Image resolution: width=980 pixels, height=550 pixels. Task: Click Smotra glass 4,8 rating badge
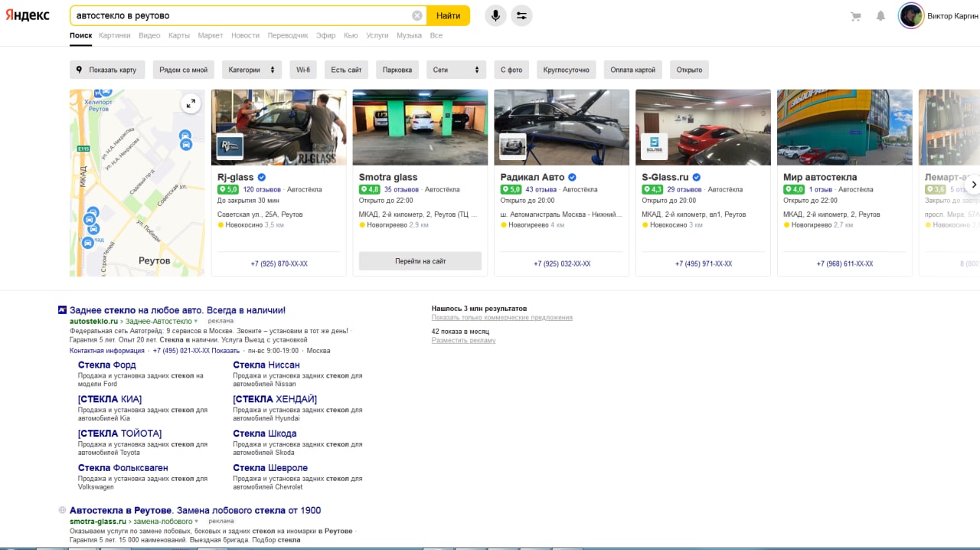369,189
